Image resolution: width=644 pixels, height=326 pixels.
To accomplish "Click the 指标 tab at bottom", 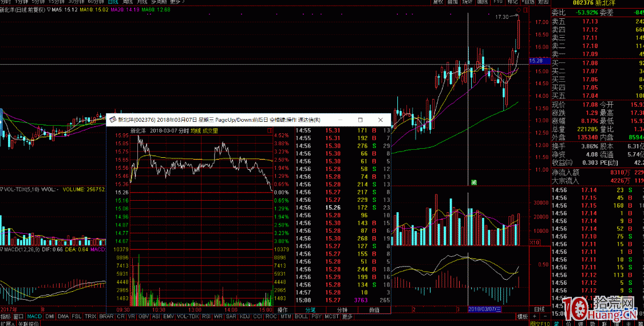I will tap(6, 316).
